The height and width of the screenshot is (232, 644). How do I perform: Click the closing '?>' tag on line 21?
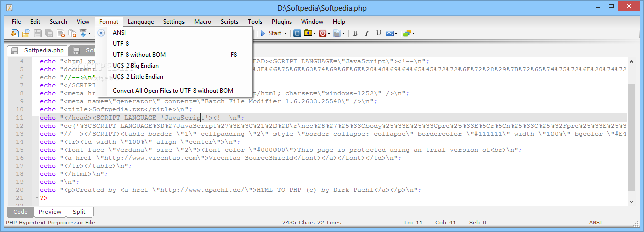pyautogui.click(x=44, y=198)
